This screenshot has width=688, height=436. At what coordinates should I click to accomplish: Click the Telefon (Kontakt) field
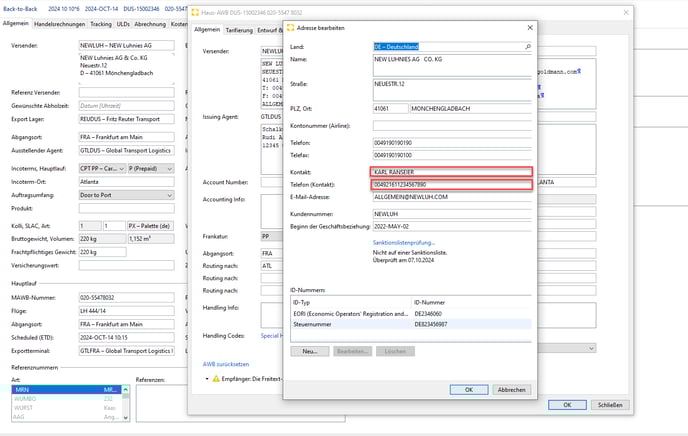click(452, 185)
